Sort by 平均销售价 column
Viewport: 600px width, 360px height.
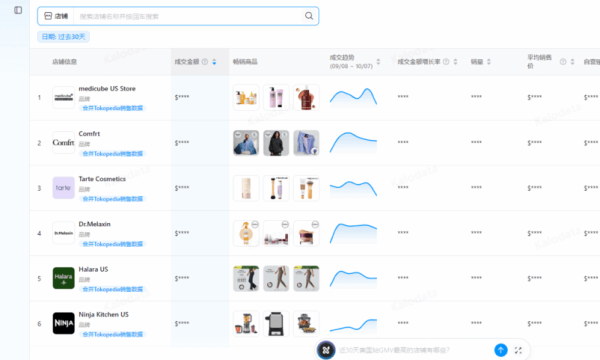[x=572, y=62]
